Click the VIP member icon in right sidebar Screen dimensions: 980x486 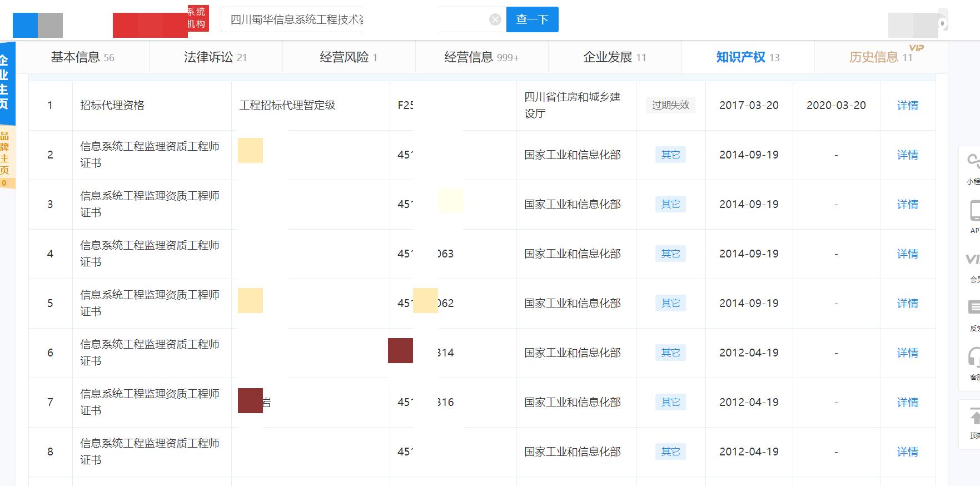point(973,259)
